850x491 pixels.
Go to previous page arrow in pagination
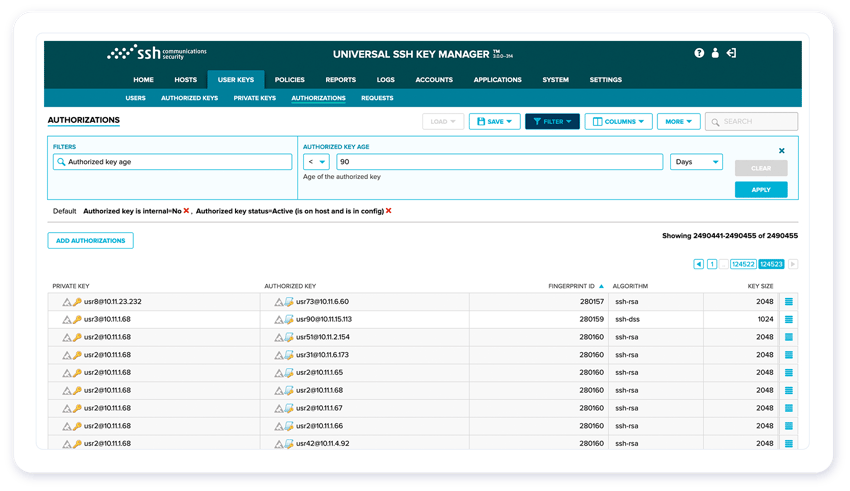click(698, 264)
